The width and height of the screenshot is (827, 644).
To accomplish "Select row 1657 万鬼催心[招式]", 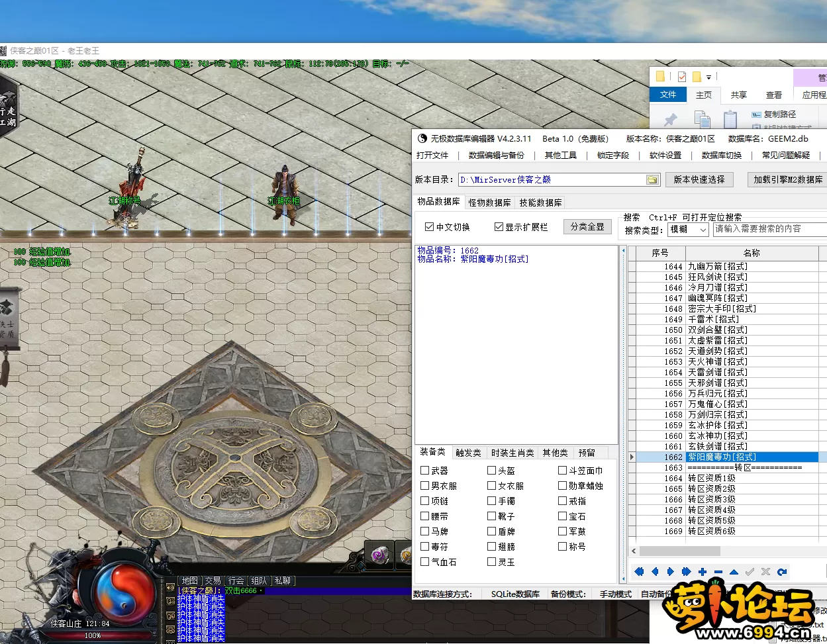I will (x=727, y=404).
